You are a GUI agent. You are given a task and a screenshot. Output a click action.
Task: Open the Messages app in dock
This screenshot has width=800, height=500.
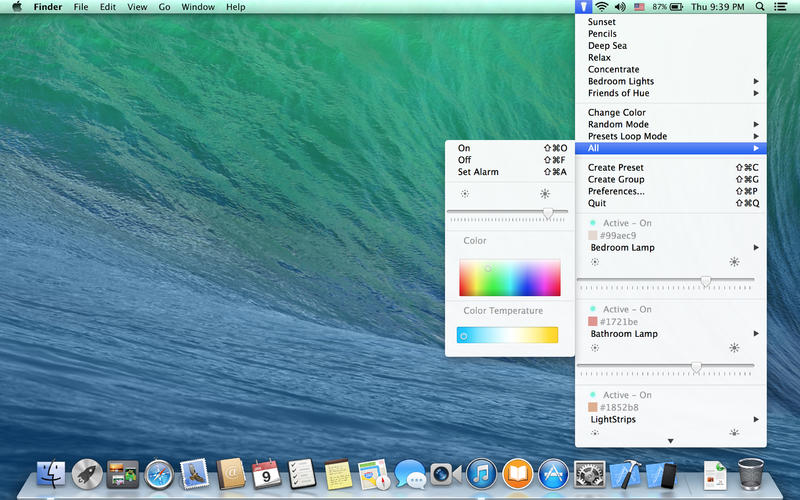[409, 472]
